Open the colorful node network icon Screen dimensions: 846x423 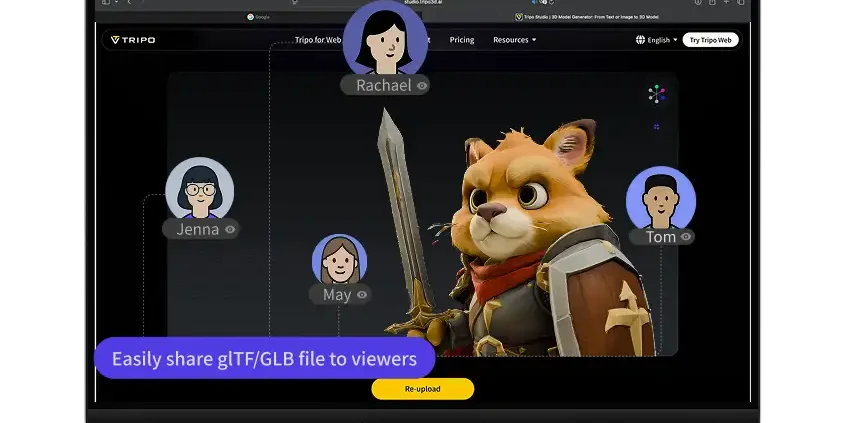coord(656,94)
